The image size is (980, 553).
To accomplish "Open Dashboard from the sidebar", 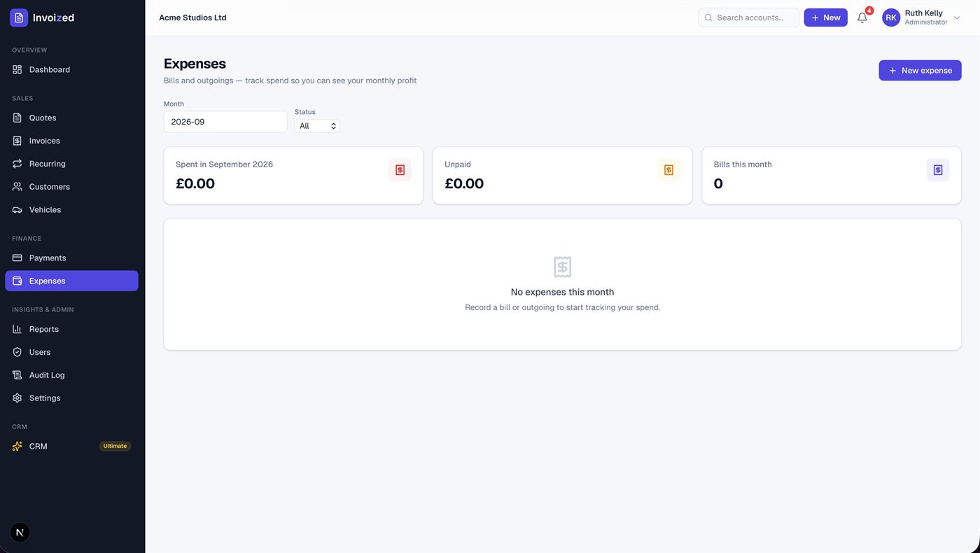I will tap(71, 70).
